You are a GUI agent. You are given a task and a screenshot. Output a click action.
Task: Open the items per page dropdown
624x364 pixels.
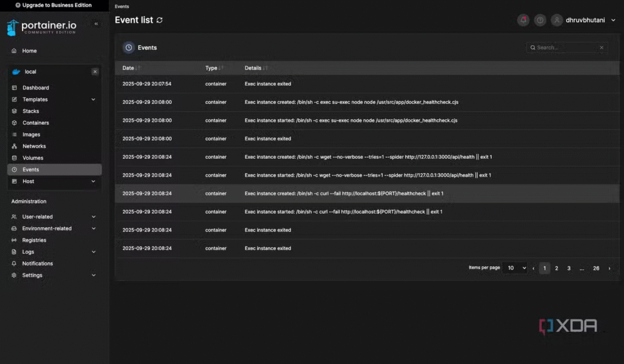[x=515, y=268]
